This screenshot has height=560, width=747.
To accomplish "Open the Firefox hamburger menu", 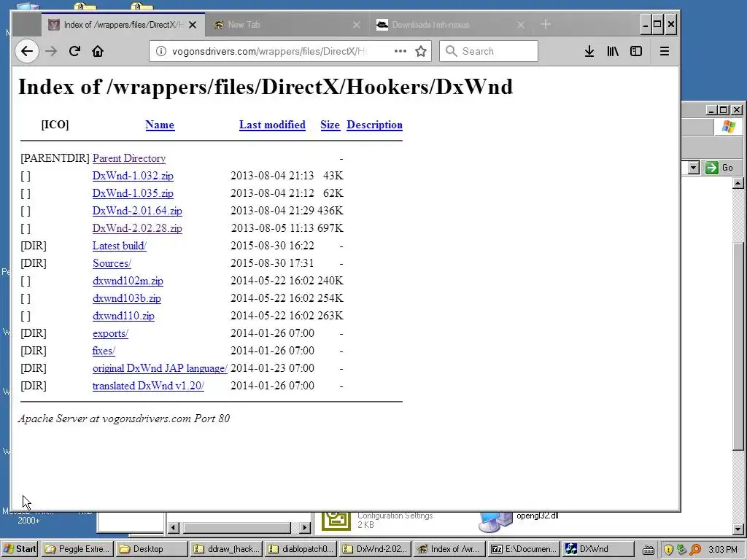I will pos(665,51).
